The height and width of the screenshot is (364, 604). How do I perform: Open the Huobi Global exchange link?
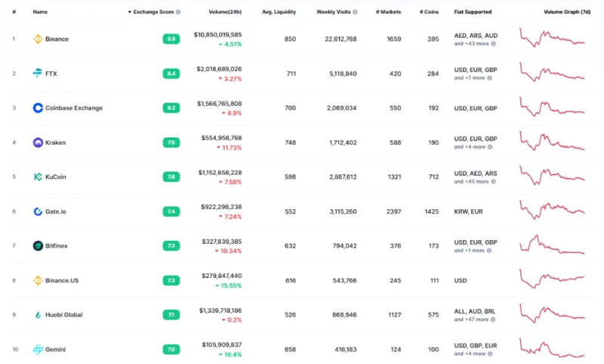[x=64, y=315]
